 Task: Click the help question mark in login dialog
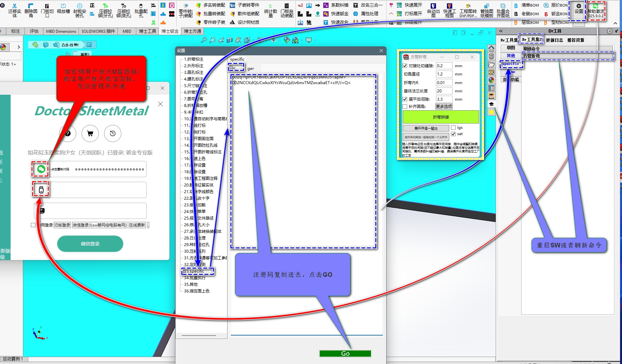(68, 133)
